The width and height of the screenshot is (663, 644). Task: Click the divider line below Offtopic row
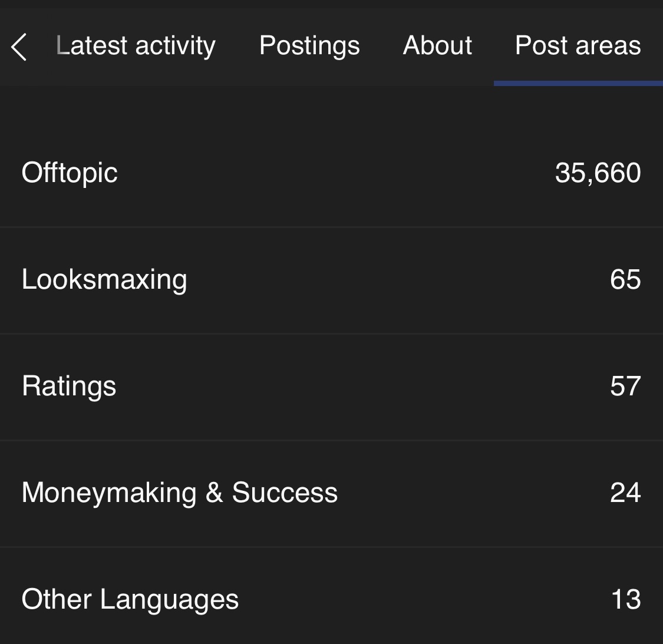[331, 227]
